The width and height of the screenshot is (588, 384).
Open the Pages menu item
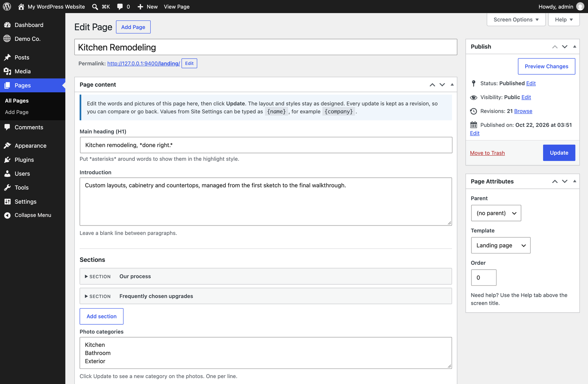tap(33, 85)
